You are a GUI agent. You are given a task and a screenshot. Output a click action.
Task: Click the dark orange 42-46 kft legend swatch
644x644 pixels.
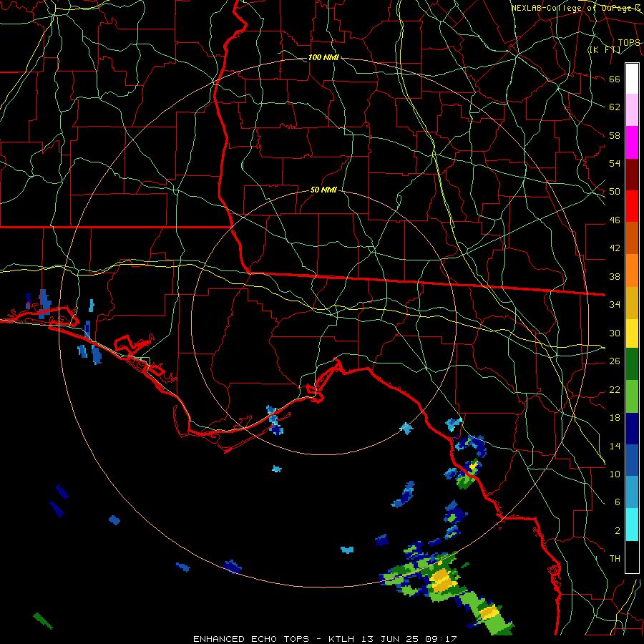point(632,238)
